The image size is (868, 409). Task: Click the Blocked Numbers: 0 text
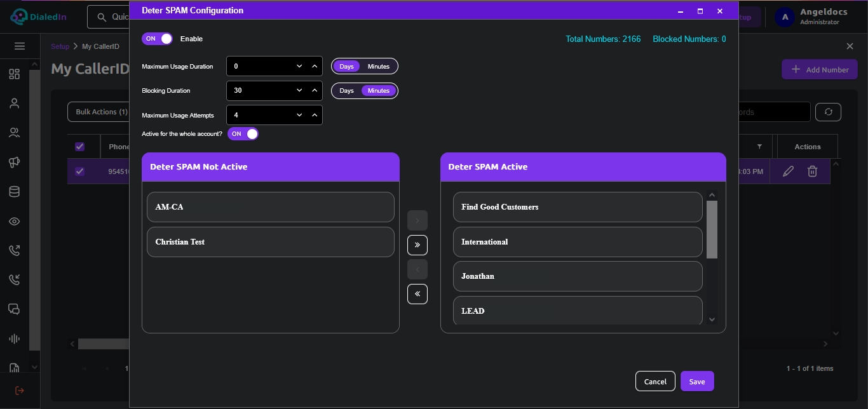(689, 39)
